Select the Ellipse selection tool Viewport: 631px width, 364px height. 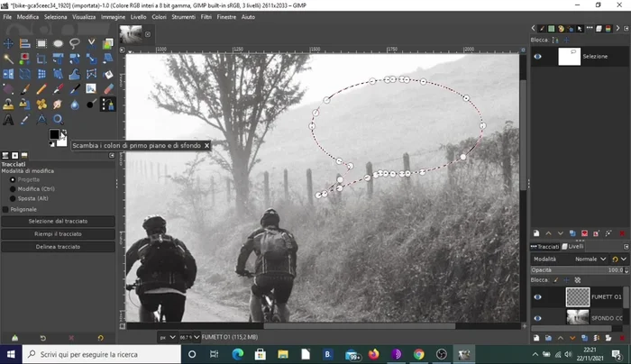[59, 42]
